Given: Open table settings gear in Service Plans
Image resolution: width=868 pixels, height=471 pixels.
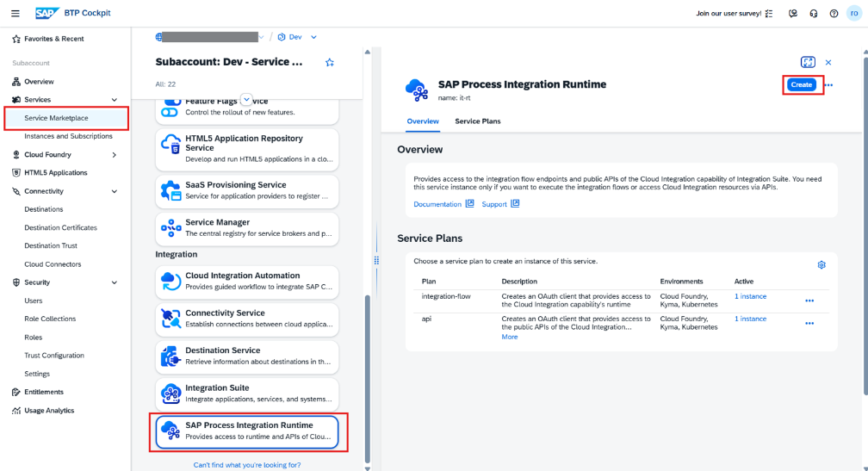Looking at the screenshot, I should click(x=821, y=265).
